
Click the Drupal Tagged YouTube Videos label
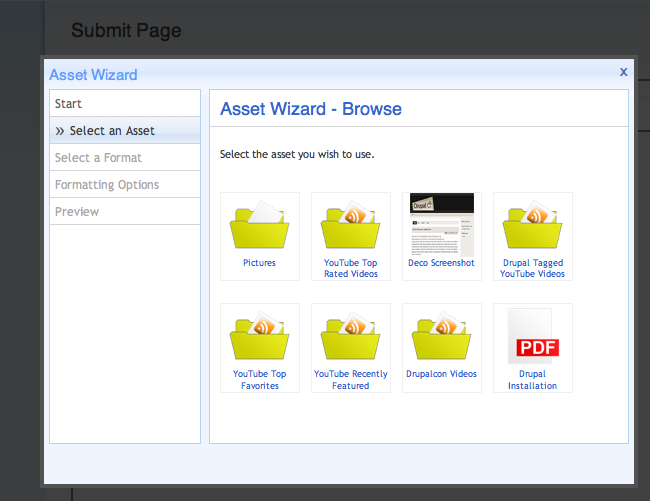coord(532,268)
